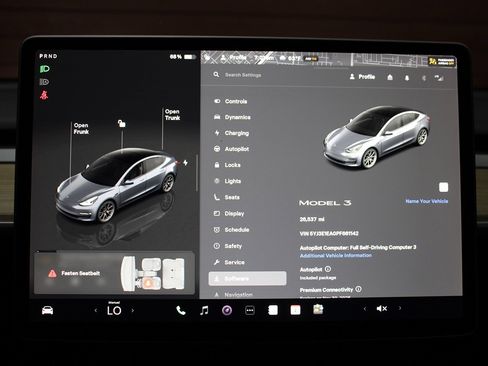Tap the outside temperature reading
488x366 pixels.
[294, 58]
